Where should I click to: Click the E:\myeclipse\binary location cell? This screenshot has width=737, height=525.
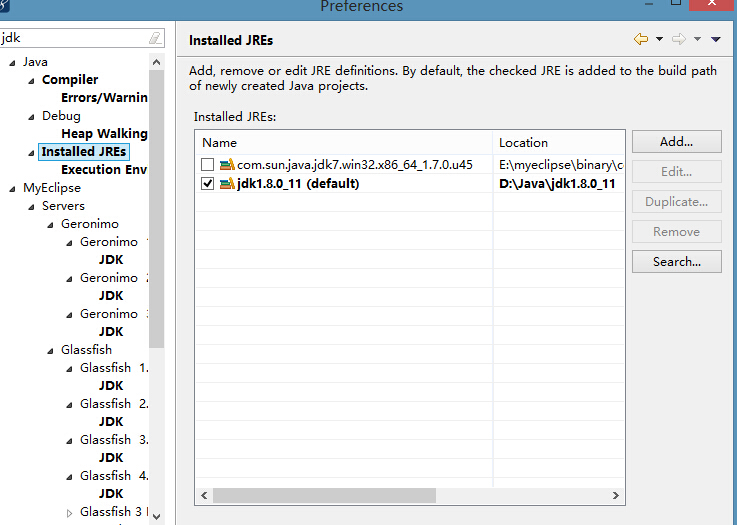coord(561,165)
